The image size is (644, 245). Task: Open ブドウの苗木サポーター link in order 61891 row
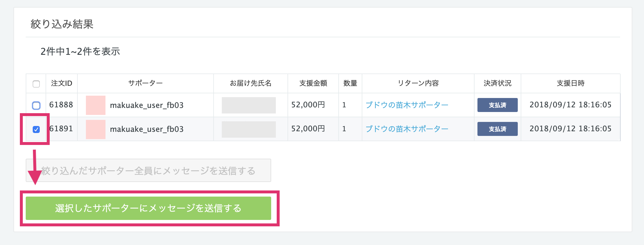[x=407, y=129]
